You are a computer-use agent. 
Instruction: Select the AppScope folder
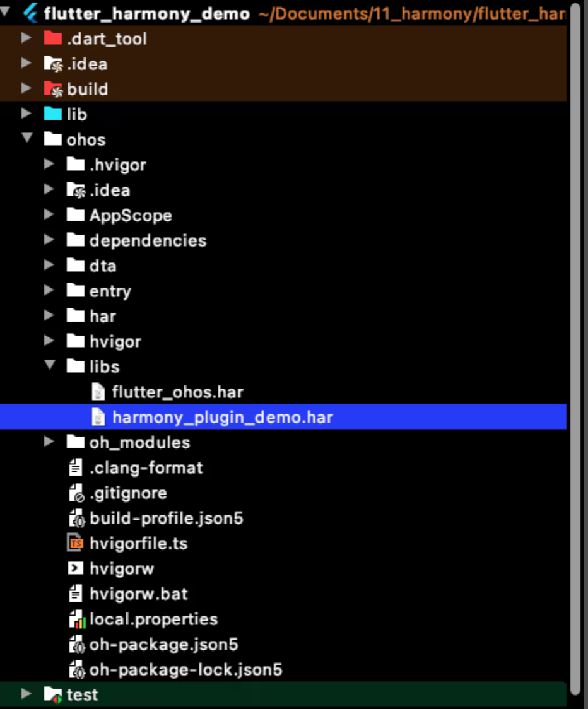131,215
